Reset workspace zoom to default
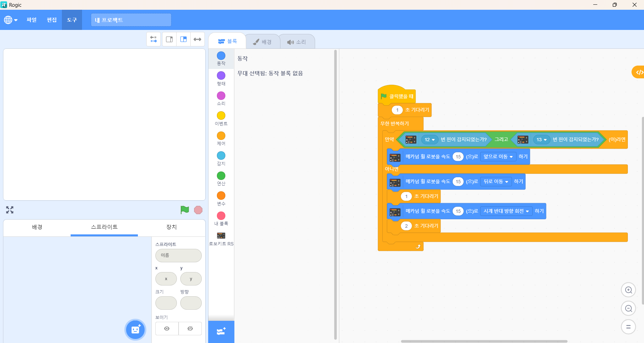Viewport: 644px width, 343px height. (628, 327)
